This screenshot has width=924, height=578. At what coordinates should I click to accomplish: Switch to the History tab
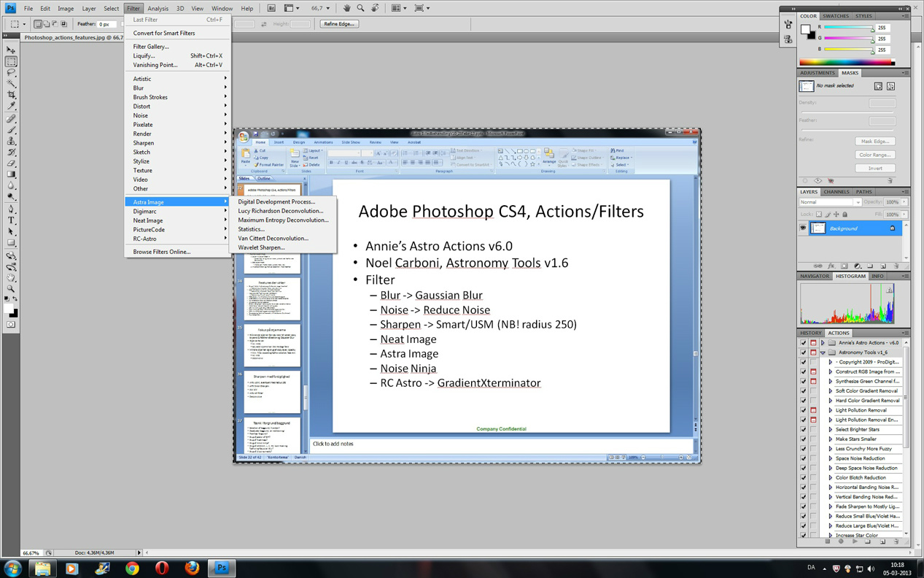pos(811,333)
